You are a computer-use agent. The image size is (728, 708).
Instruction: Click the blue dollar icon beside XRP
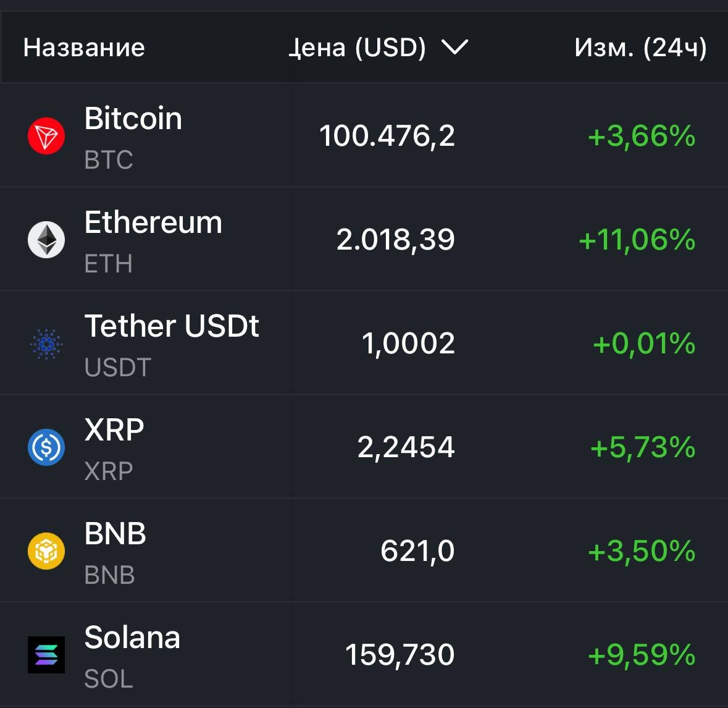[x=46, y=447]
